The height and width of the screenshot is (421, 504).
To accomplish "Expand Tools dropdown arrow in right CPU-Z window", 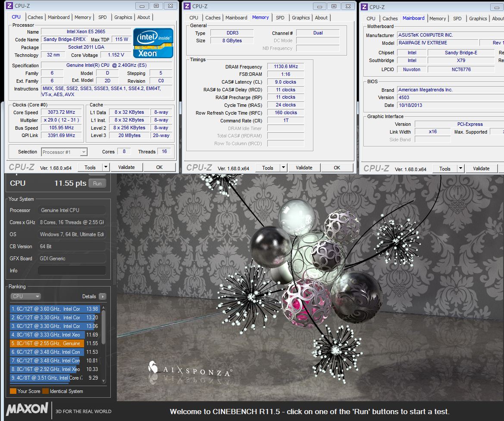I will [x=460, y=168].
